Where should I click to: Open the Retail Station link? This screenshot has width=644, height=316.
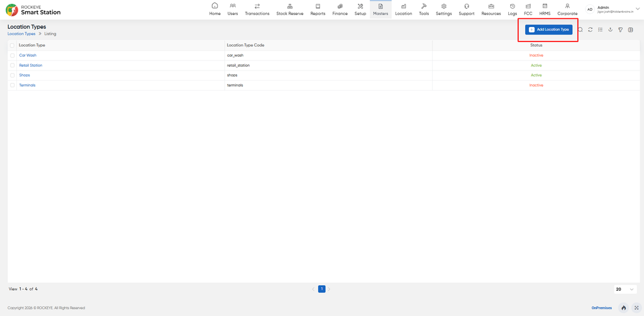click(x=31, y=65)
